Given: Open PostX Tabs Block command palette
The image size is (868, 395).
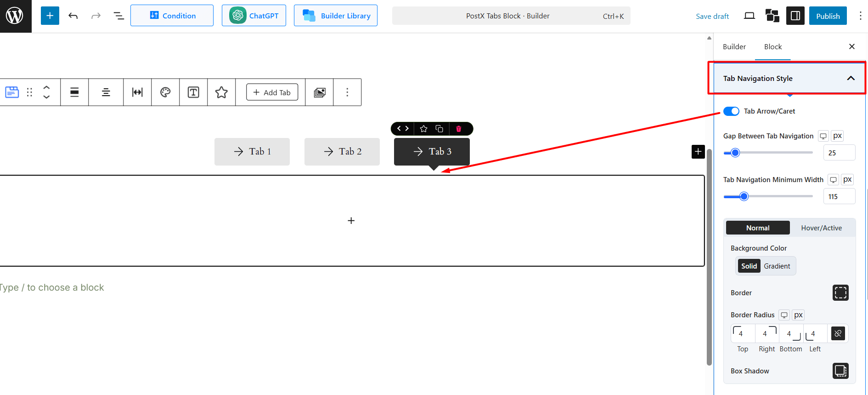Looking at the screenshot, I should pos(511,16).
